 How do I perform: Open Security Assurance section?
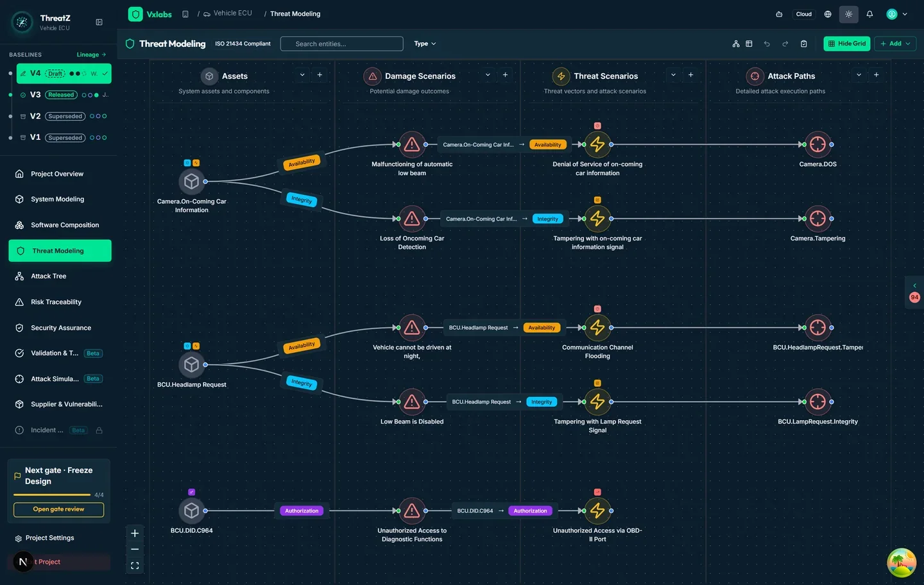click(x=60, y=328)
